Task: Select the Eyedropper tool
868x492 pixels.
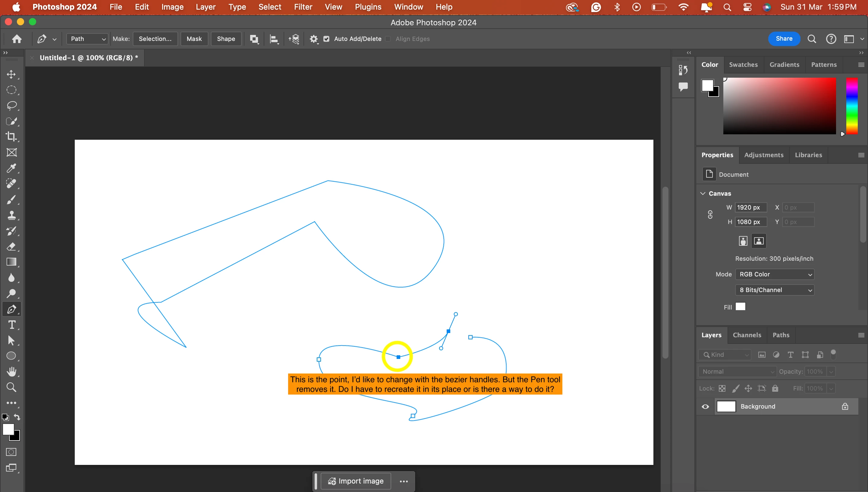Action: pyautogui.click(x=11, y=168)
